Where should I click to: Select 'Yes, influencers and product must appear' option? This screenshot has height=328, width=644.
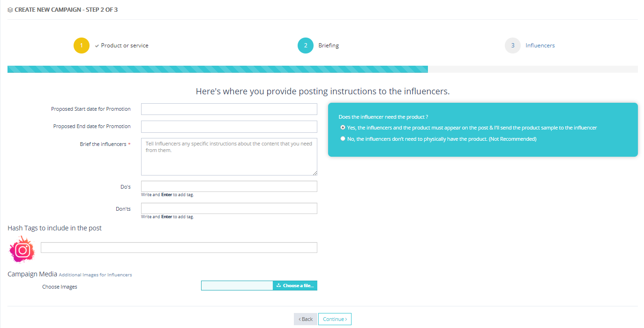343,128
